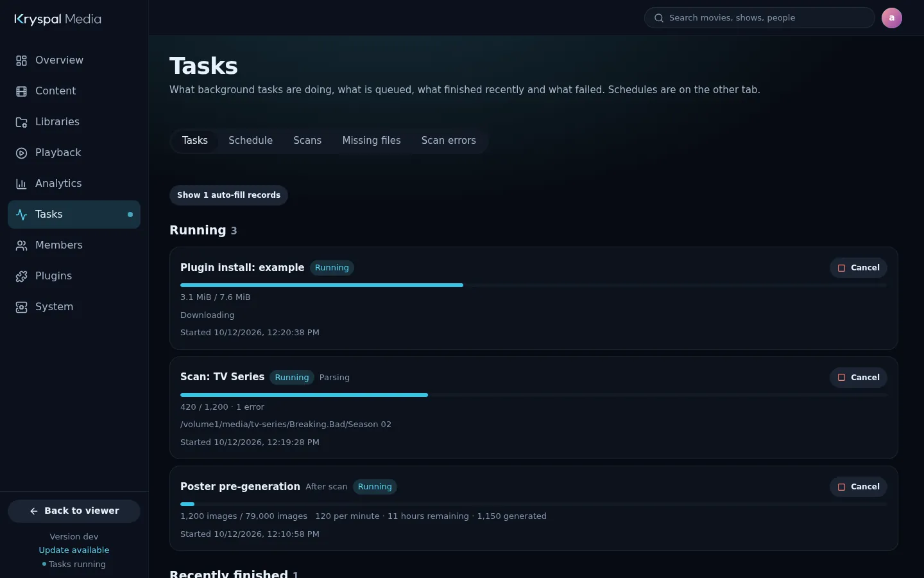
Task: Click the back arrow icon in Back to viewer
Action: [x=34, y=511]
